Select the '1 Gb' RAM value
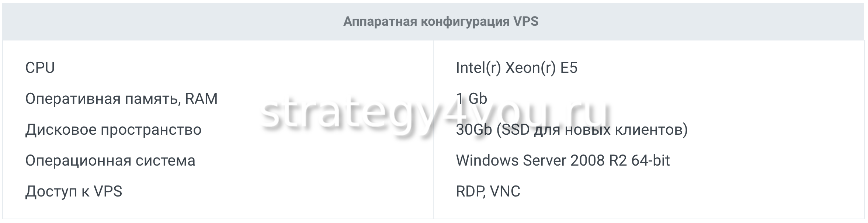Viewport: 868px width, 223px height. [471, 99]
